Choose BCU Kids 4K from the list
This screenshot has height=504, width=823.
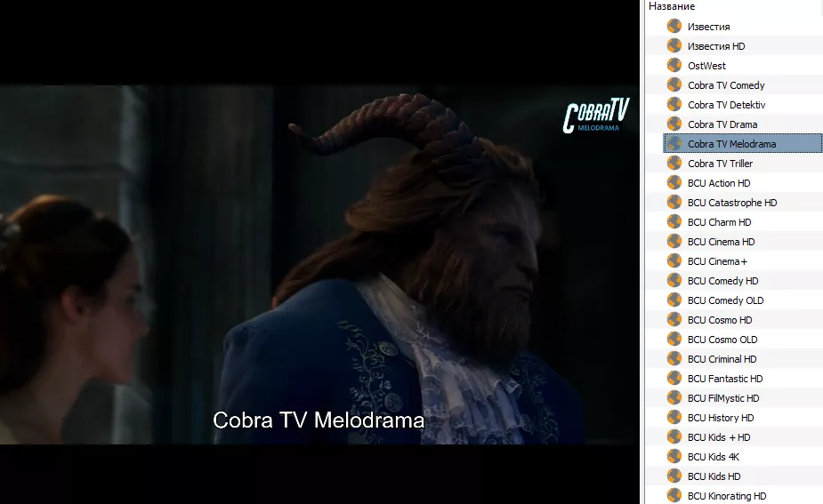tap(714, 457)
